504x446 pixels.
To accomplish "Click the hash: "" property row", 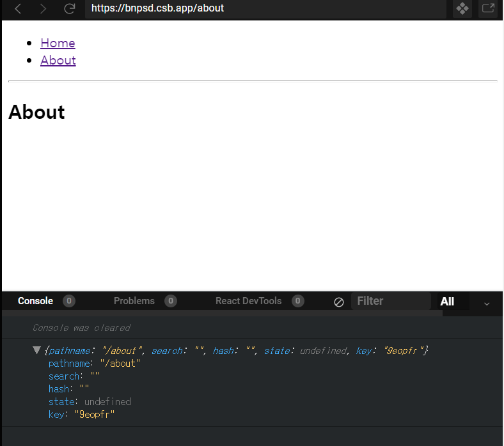I will pos(69,389).
